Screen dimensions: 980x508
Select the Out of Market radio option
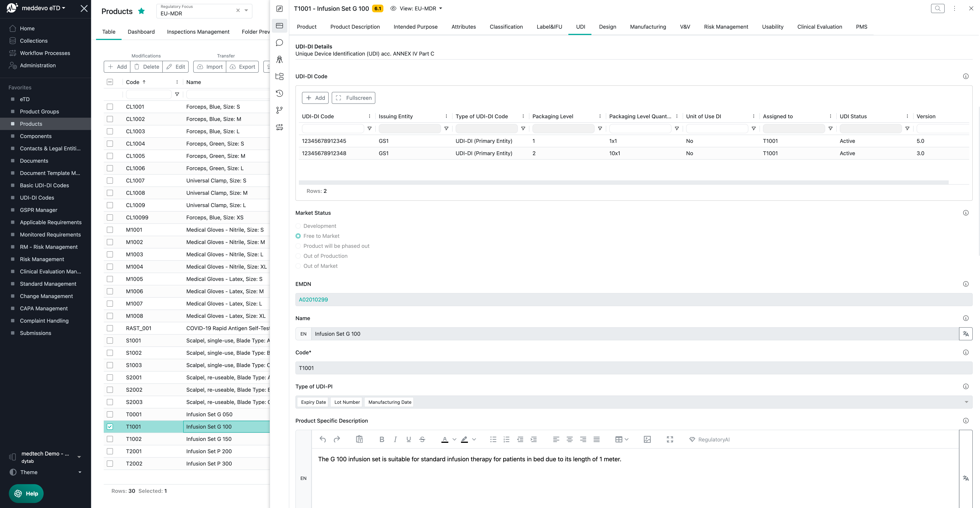[x=298, y=266]
